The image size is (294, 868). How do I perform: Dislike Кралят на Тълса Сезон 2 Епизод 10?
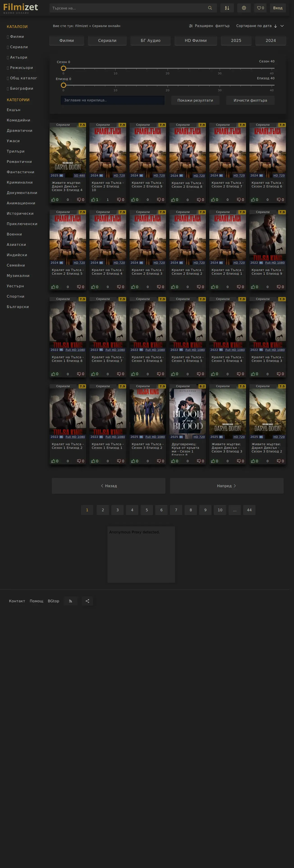click(x=119, y=200)
